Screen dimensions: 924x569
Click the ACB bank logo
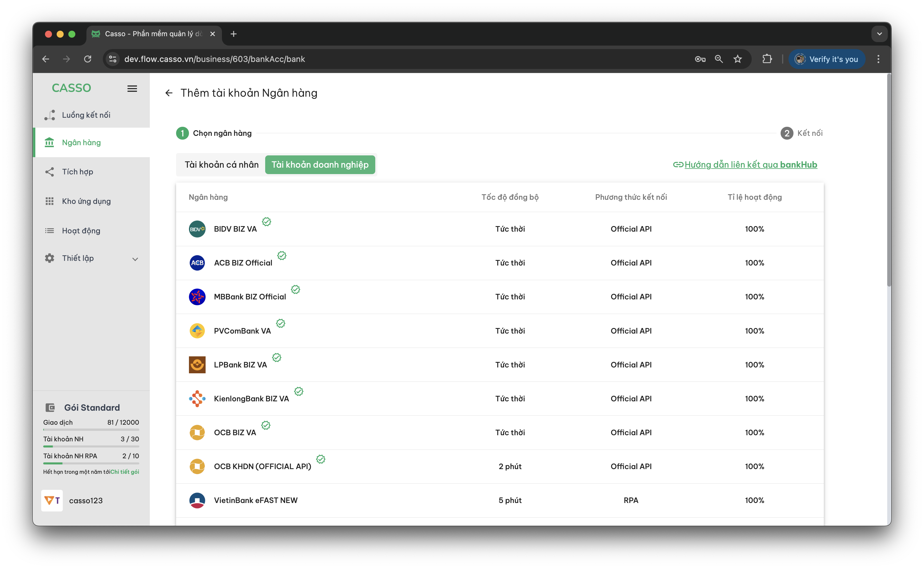197,263
